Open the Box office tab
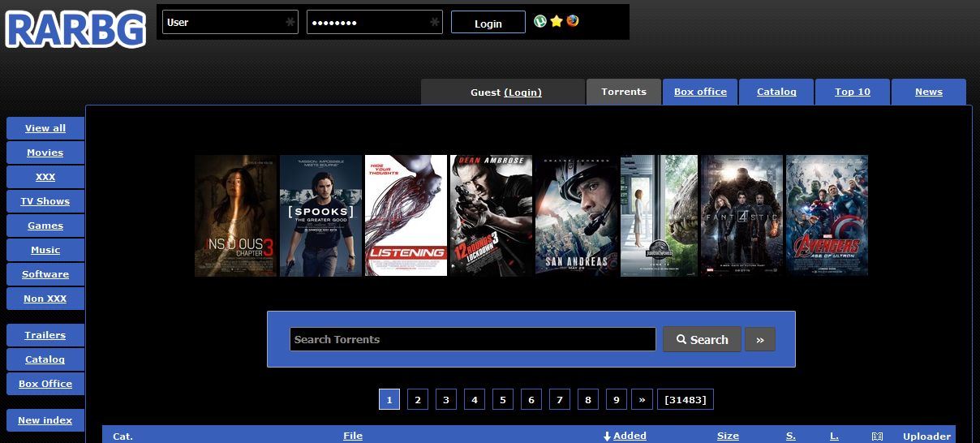The image size is (980, 443). pyautogui.click(x=700, y=92)
